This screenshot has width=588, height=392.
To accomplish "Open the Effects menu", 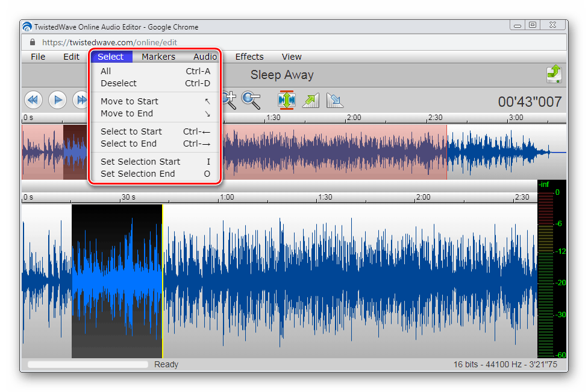I will pyautogui.click(x=249, y=57).
